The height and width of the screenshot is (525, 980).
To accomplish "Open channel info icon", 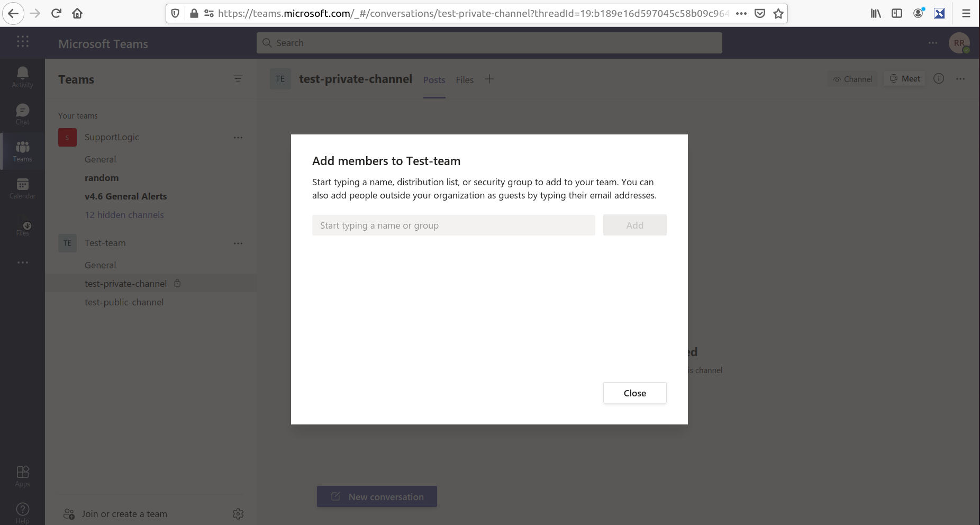I will click(939, 79).
